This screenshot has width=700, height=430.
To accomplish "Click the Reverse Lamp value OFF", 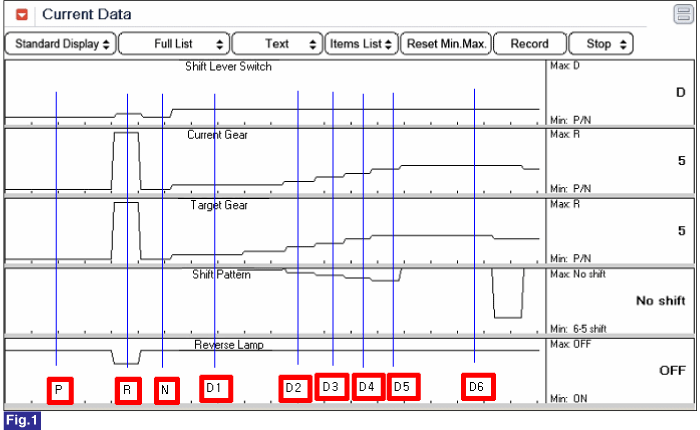I will (672, 370).
